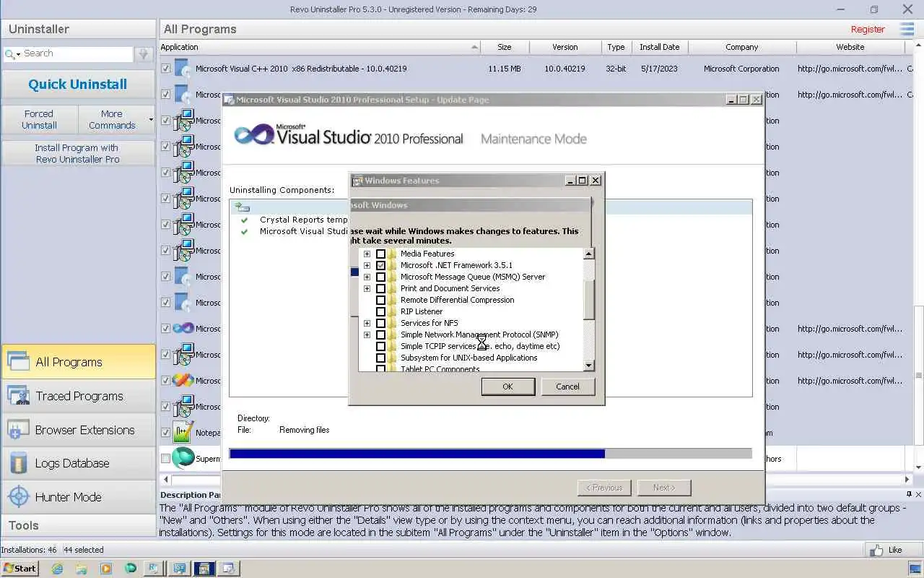924x578 pixels.
Task: Sort by the Install Date column header
Action: click(659, 47)
